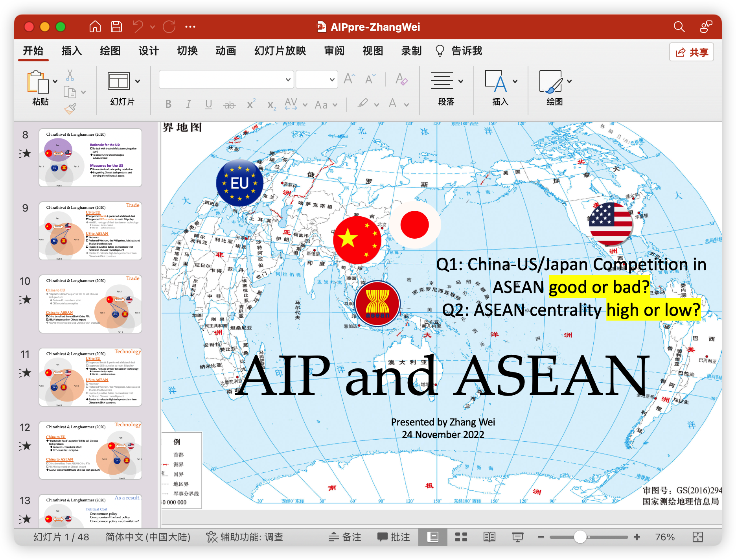Screen dimensions: 736x560
Task: Open the 切换 (Transitions) tab
Action: pyautogui.click(x=187, y=51)
